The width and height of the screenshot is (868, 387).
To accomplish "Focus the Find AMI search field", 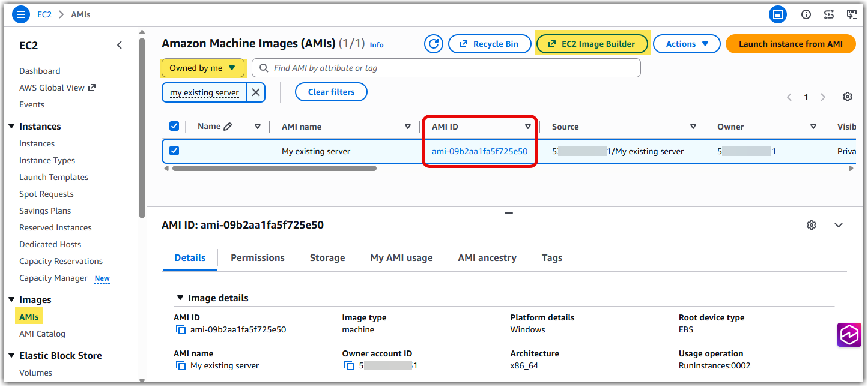I will [446, 68].
